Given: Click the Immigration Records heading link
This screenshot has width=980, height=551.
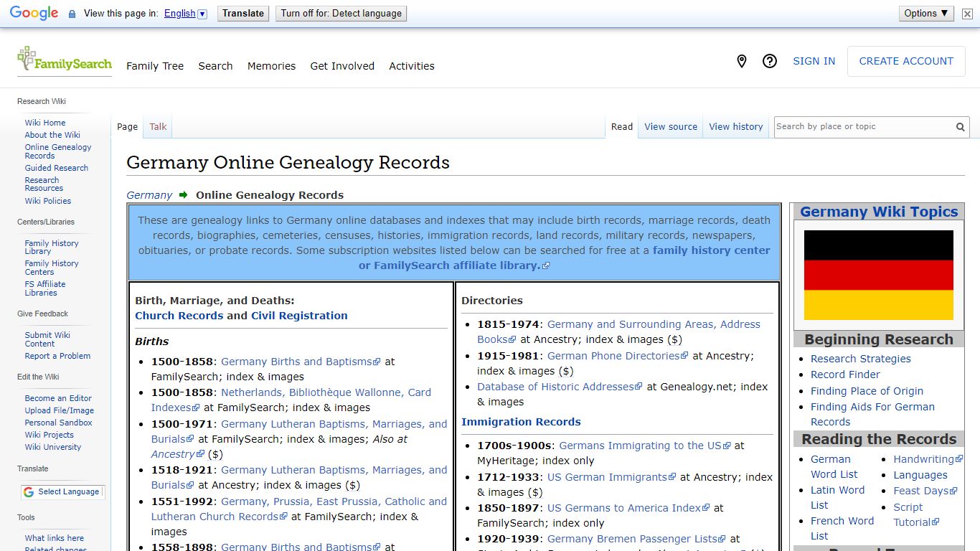Looking at the screenshot, I should pos(521,422).
